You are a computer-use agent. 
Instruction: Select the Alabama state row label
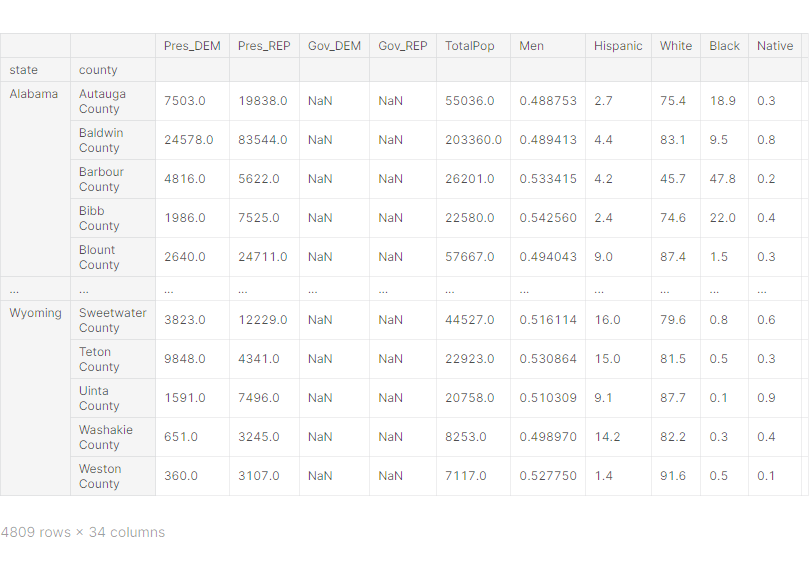[x=34, y=94]
